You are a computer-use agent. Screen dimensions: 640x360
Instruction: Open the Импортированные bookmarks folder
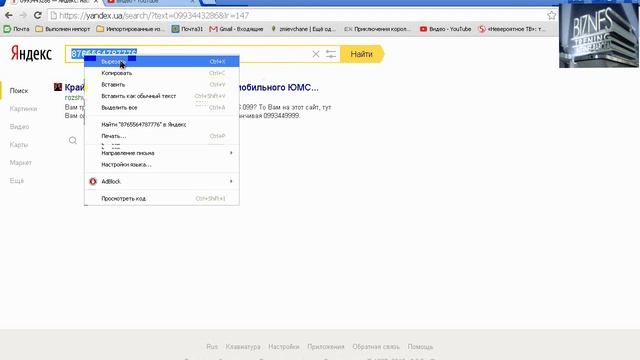pyautogui.click(x=131, y=29)
